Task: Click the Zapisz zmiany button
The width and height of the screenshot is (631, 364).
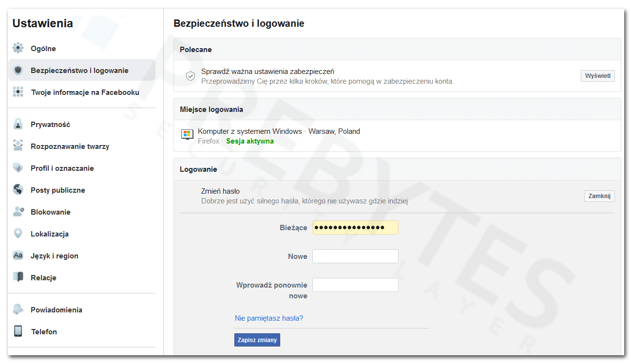Action: click(x=257, y=340)
